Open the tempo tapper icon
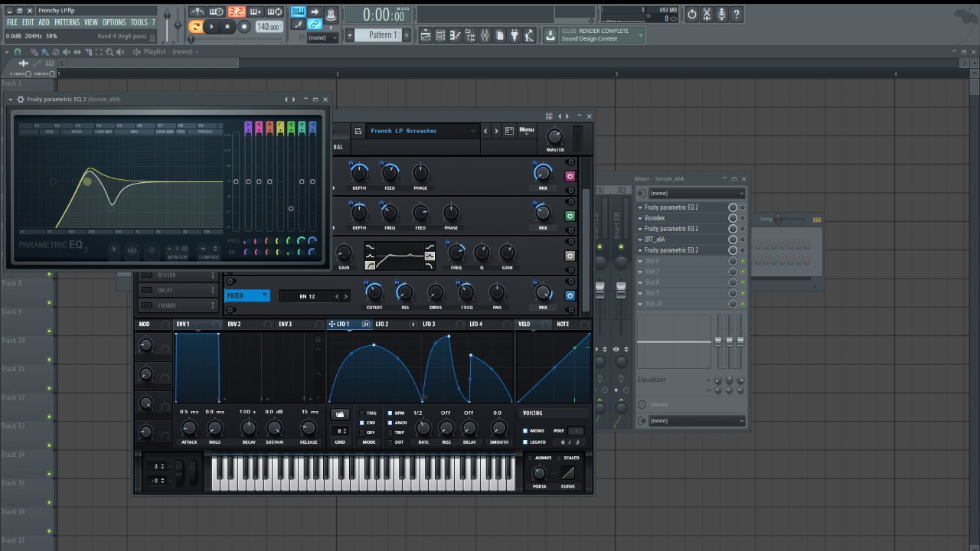This screenshot has height=551, width=980. (x=529, y=35)
